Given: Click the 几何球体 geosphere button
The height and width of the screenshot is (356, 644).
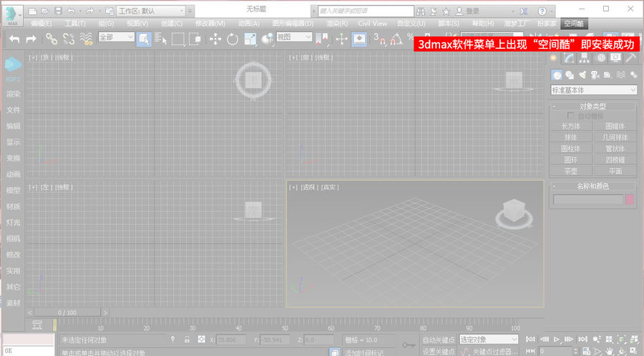Looking at the screenshot, I should coord(615,138).
